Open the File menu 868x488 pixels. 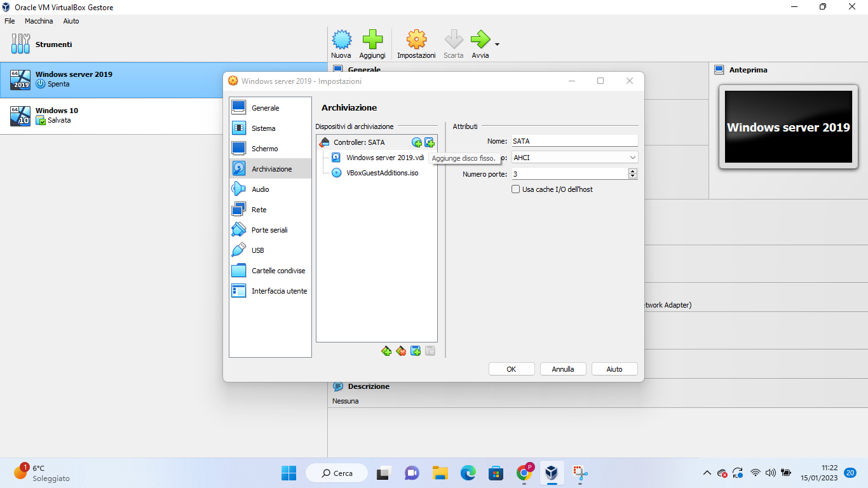(x=10, y=21)
